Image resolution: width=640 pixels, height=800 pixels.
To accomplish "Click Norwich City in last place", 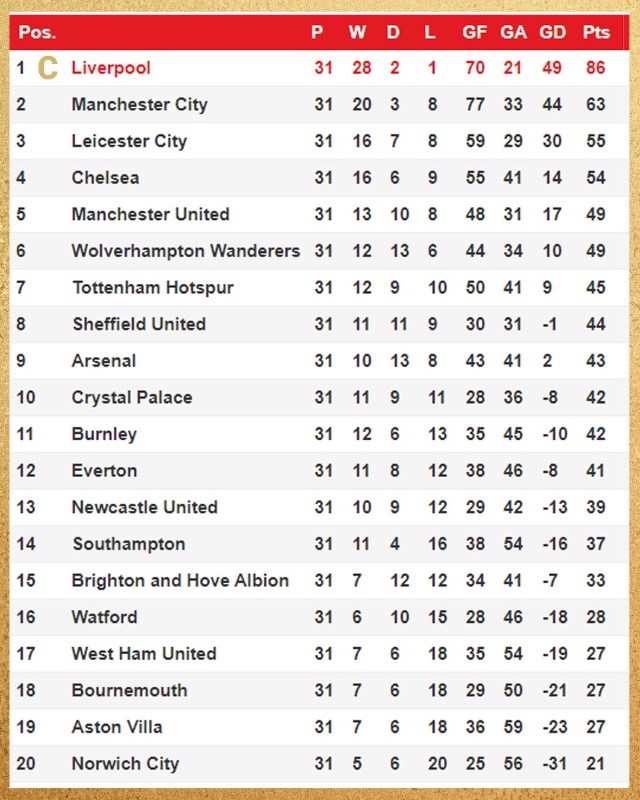I will pyautogui.click(x=125, y=764).
